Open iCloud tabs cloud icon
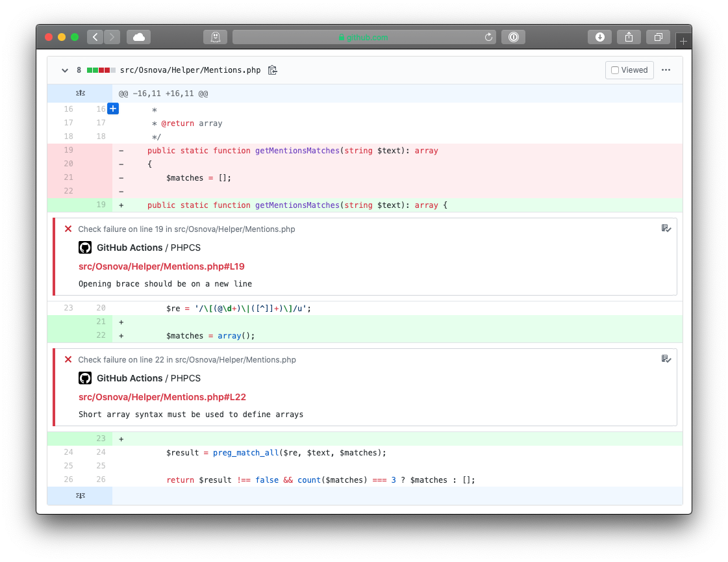This screenshot has height=562, width=728. click(x=139, y=37)
